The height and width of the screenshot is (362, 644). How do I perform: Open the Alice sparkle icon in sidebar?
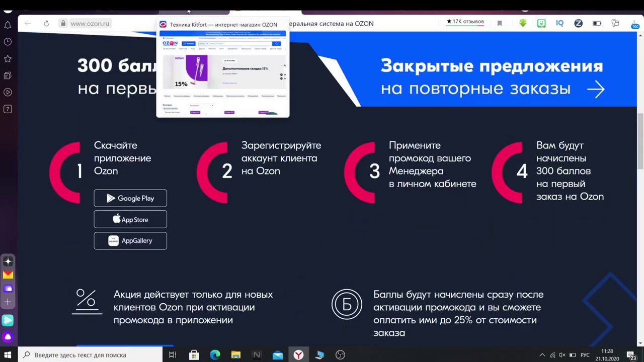click(8, 261)
